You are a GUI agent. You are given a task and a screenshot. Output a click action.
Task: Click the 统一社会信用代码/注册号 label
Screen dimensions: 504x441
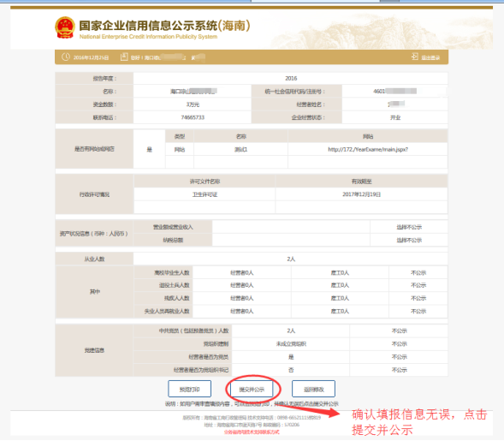(x=295, y=92)
